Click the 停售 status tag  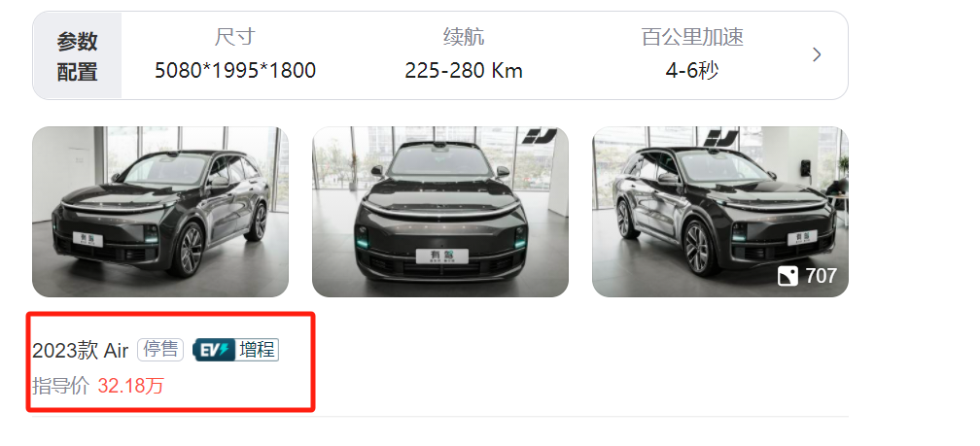160,350
